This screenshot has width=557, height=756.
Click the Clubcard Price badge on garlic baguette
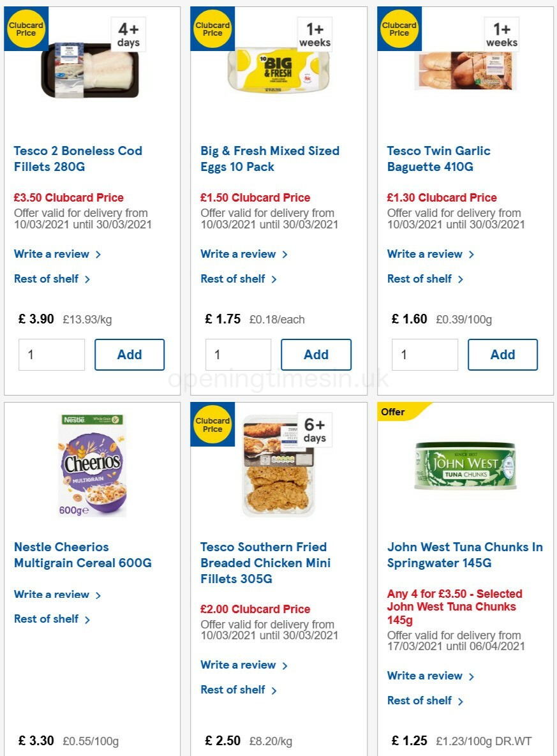click(x=399, y=29)
